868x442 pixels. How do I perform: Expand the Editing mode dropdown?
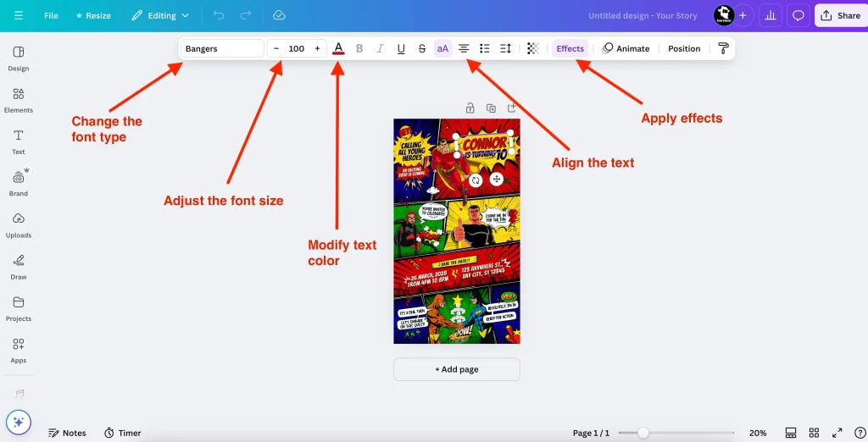[x=160, y=15]
